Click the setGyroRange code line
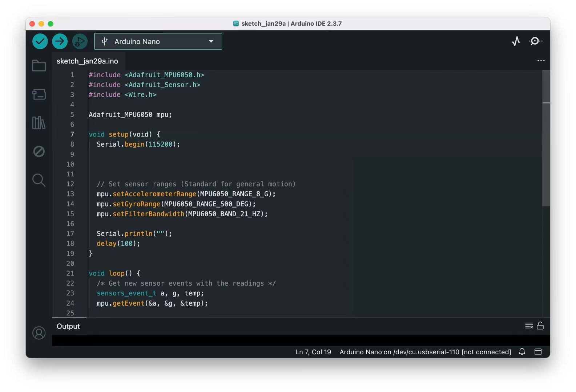The height and width of the screenshot is (392, 576). point(176,204)
